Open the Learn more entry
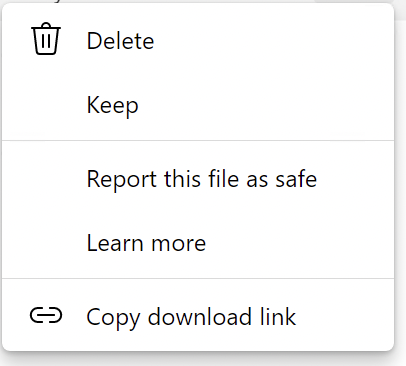406x366 pixels. (198, 243)
